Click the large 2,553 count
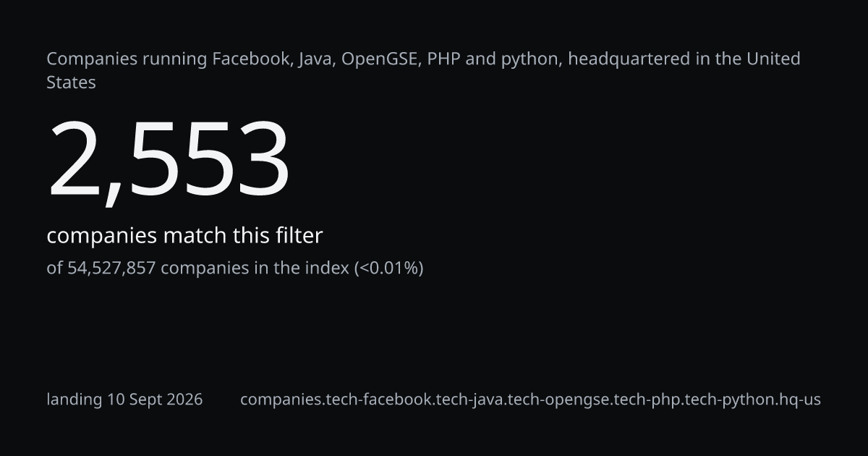868x456 pixels. [x=169, y=159]
